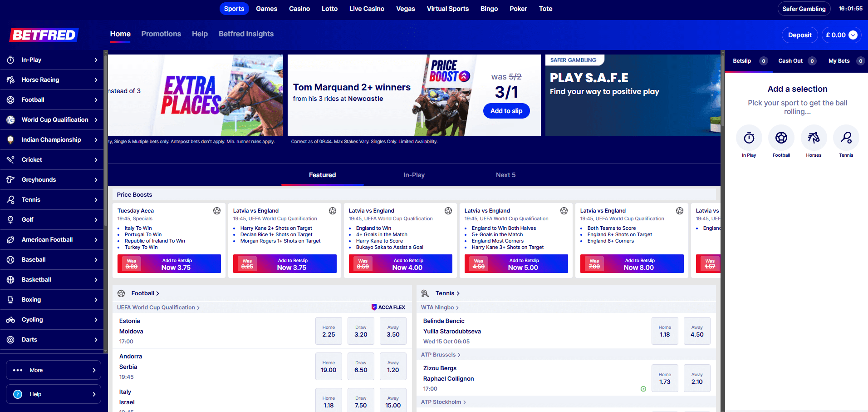Click the Deposit button
The height and width of the screenshot is (412, 868).
coord(799,35)
